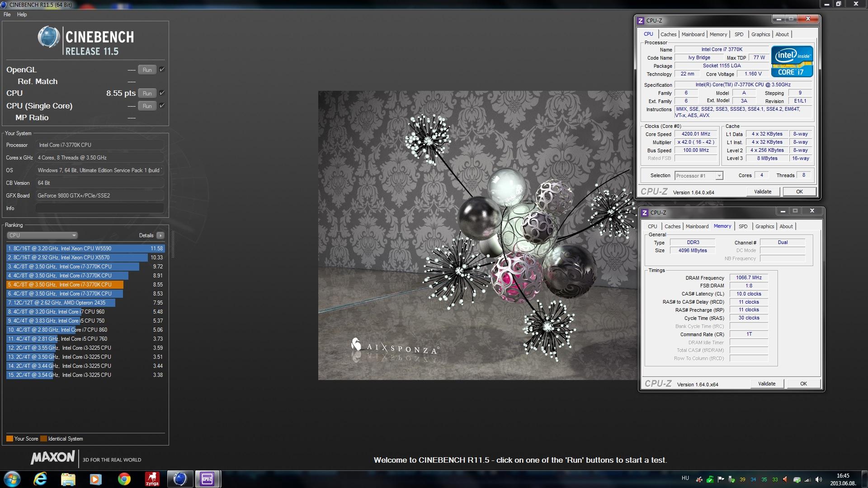This screenshot has width=868, height=488.
Task: Launch Internet Explorer from the taskbar
Action: tap(41, 479)
